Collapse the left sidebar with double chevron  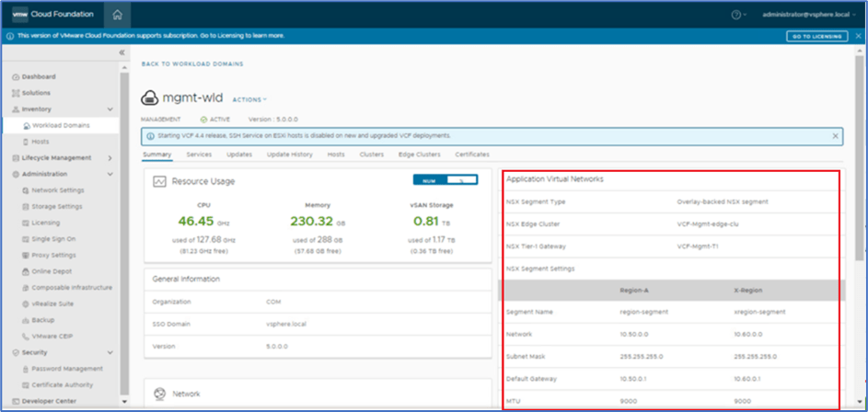[x=122, y=53]
